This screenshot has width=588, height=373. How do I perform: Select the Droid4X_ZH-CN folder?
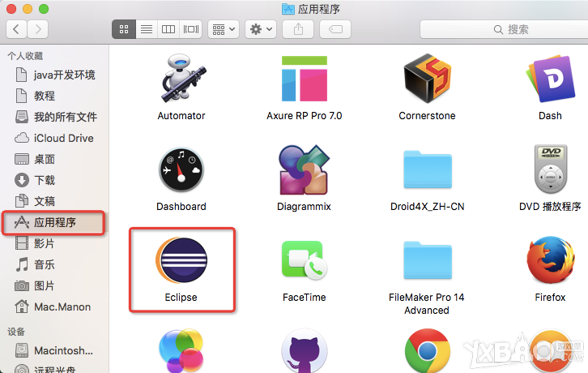428,169
